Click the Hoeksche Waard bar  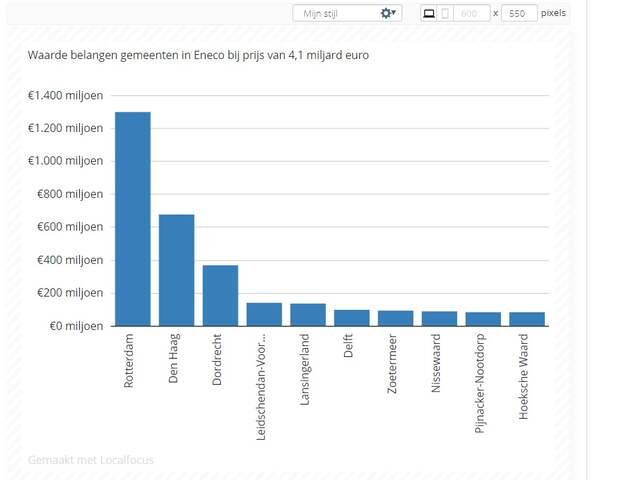pos(527,319)
